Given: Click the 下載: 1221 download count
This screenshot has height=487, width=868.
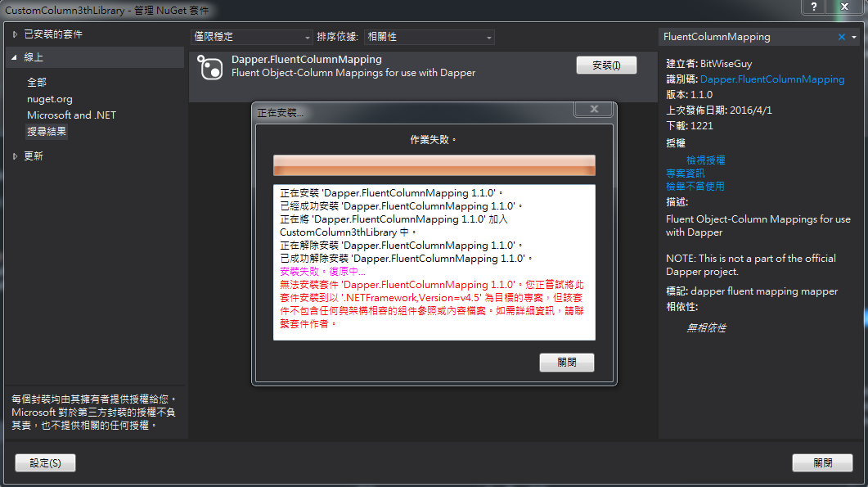Looking at the screenshot, I should [x=689, y=126].
